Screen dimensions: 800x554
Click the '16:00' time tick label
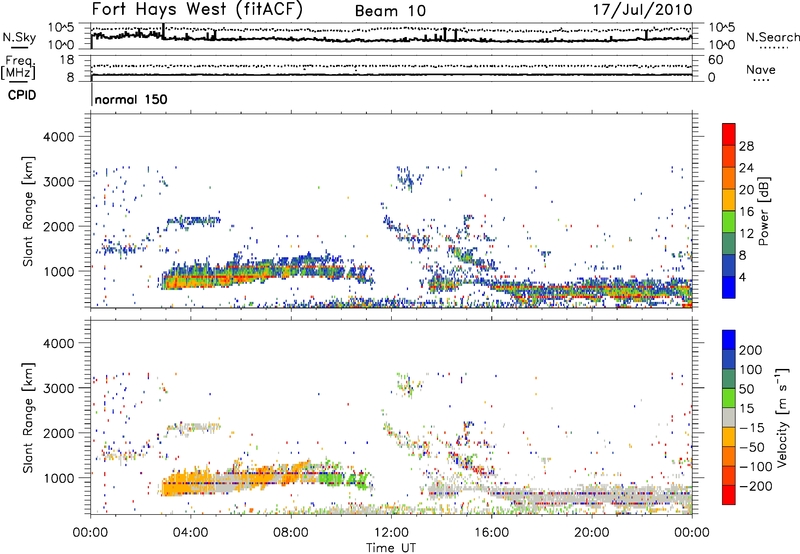[x=491, y=533]
